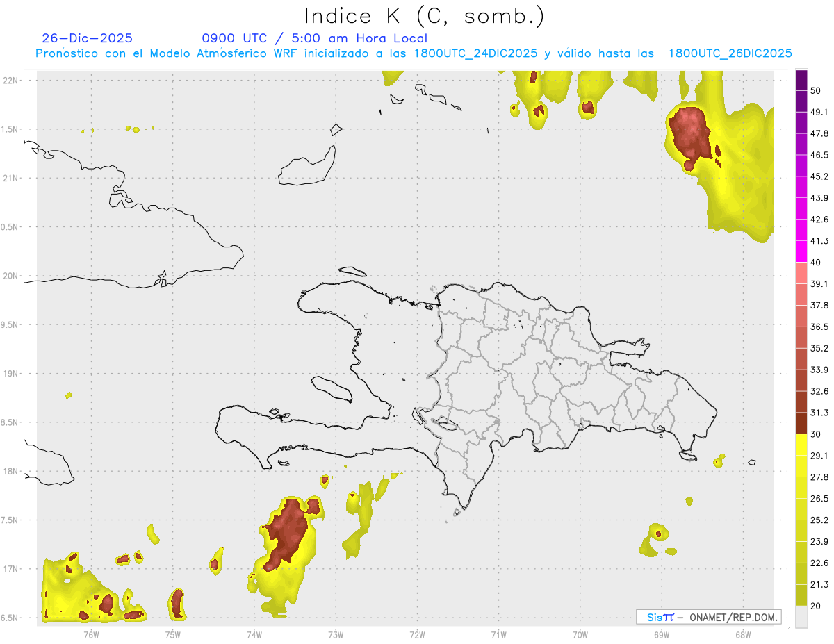
Task: Click the longitude label "72W"
Action: point(417,634)
